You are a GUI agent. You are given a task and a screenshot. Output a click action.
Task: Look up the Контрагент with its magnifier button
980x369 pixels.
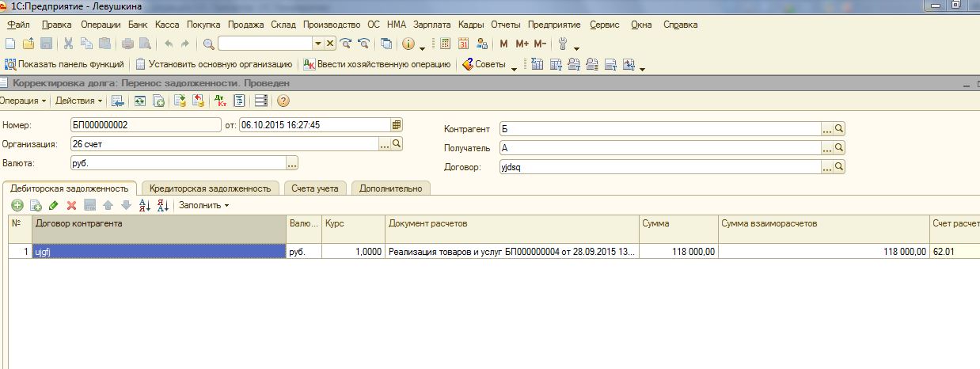[x=839, y=129]
